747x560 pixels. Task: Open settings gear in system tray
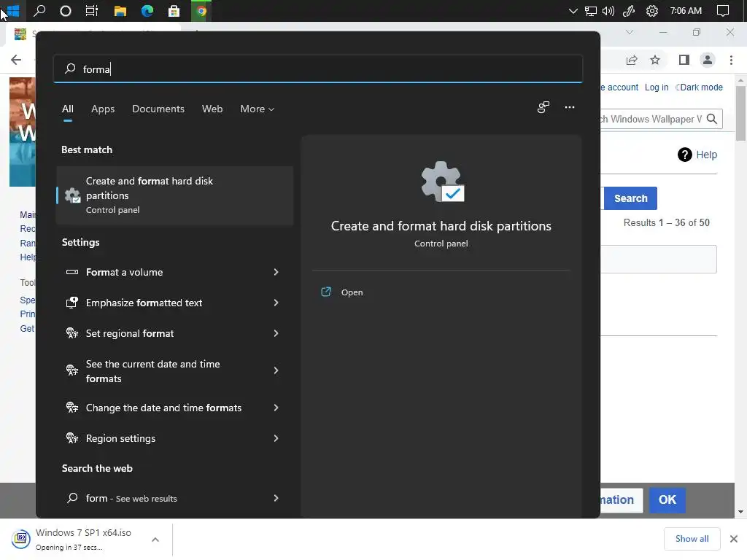651,11
